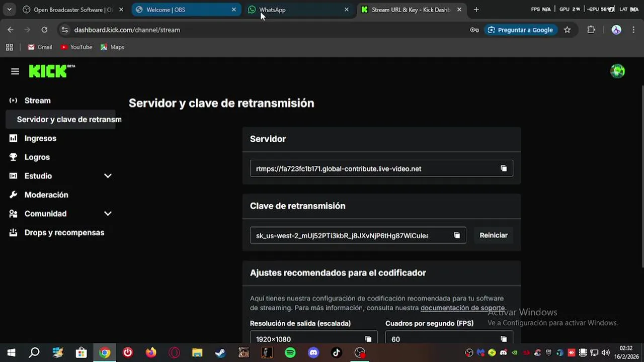Screen dimensions: 644x362
Task: Copy the 60 FPS value
Action: tap(504, 339)
